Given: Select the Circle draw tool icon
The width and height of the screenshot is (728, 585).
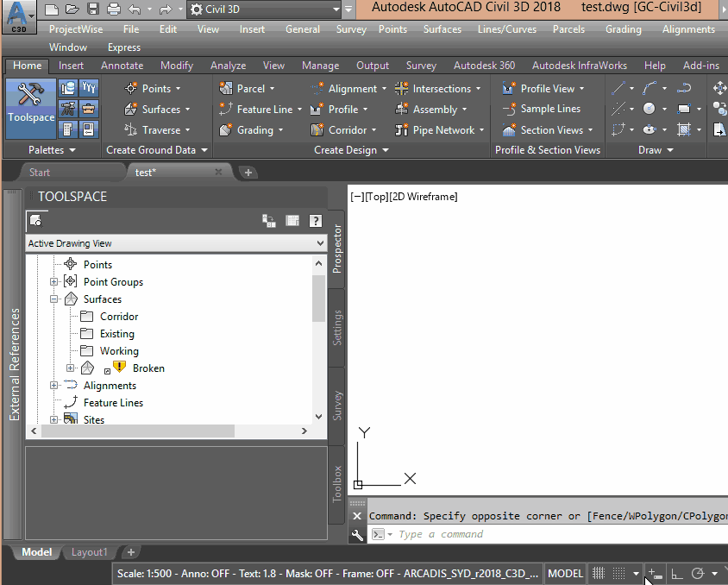Looking at the screenshot, I should pos(649,109).
